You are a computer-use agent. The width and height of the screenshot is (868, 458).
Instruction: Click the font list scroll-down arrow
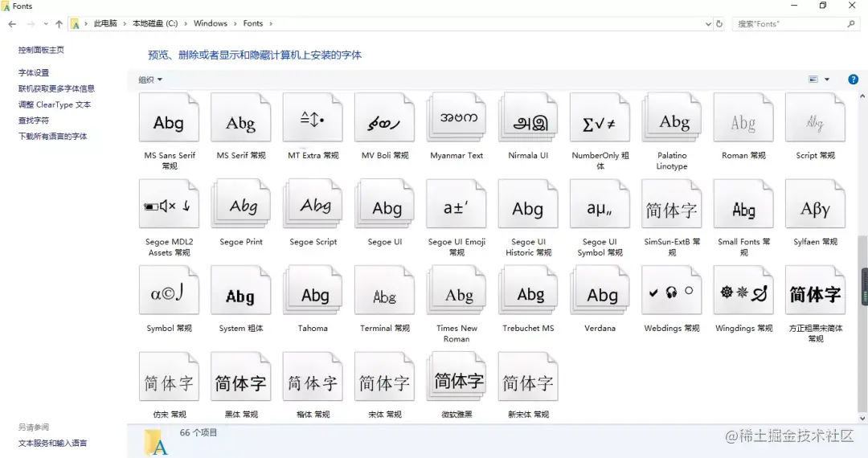862,419
